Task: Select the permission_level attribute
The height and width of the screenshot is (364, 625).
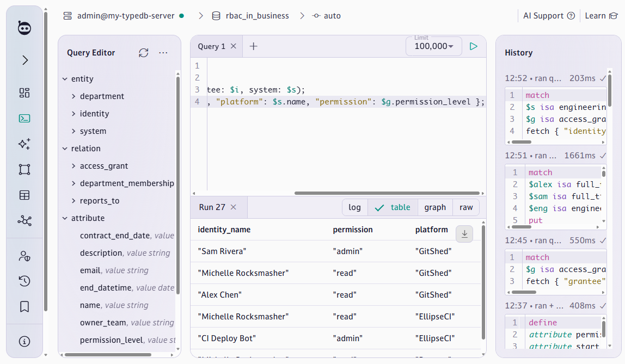Action: click(x=127, y=340)
